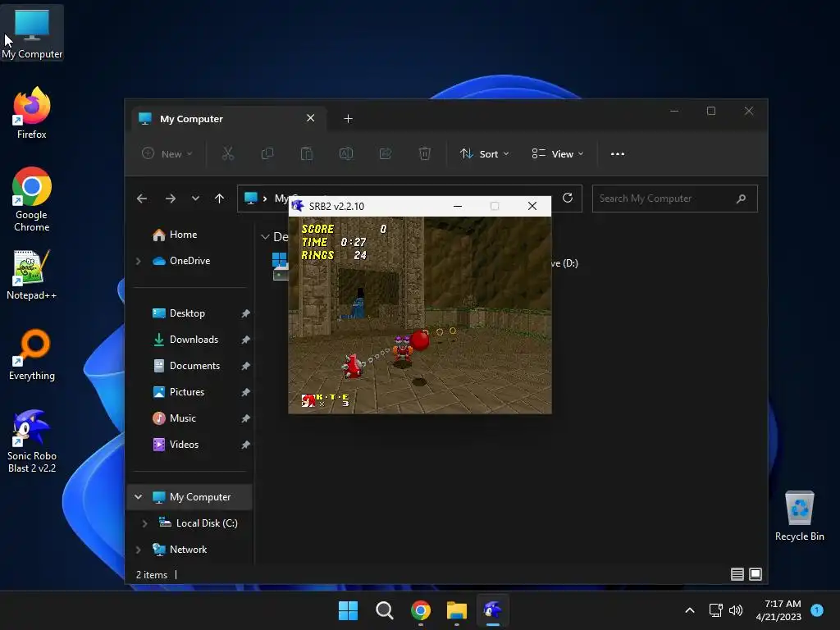
Task: Click the "2 items" status bar text
Action: pyautogui.click(x=152, y=575)
